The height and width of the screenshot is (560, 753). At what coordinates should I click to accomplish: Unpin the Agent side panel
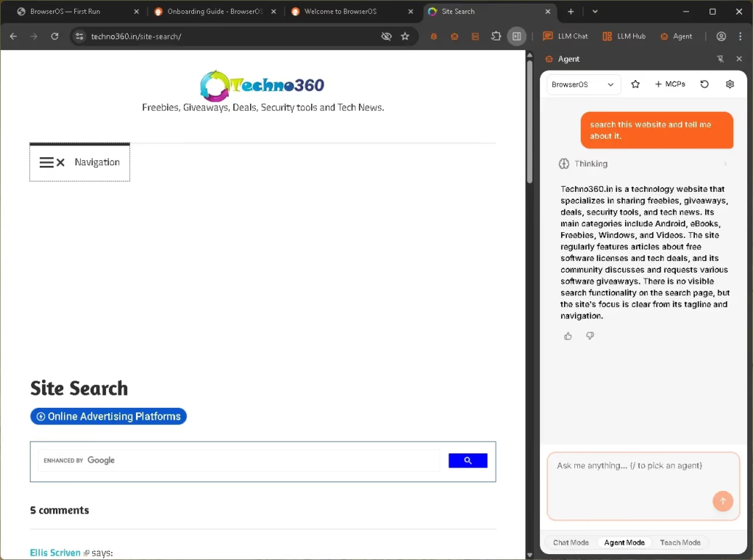pos(720,59)
